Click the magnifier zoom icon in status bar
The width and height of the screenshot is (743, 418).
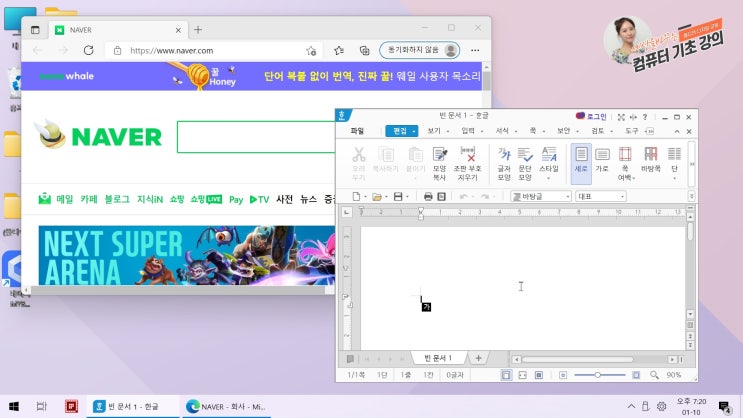654,375
